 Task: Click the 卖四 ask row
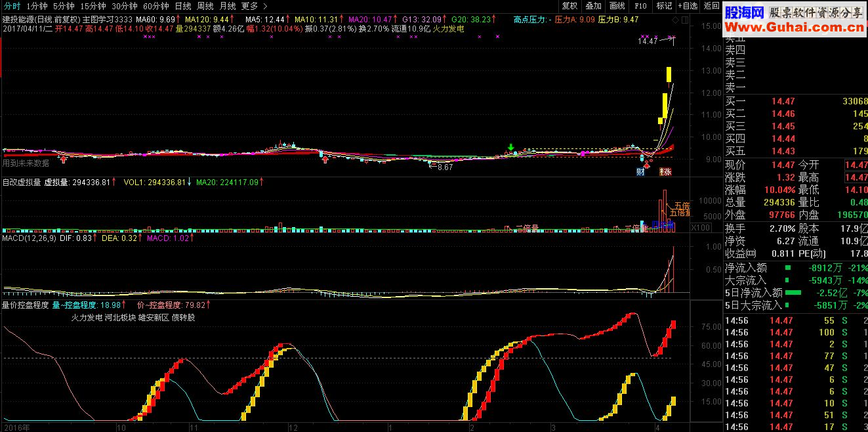coord(795,50)
